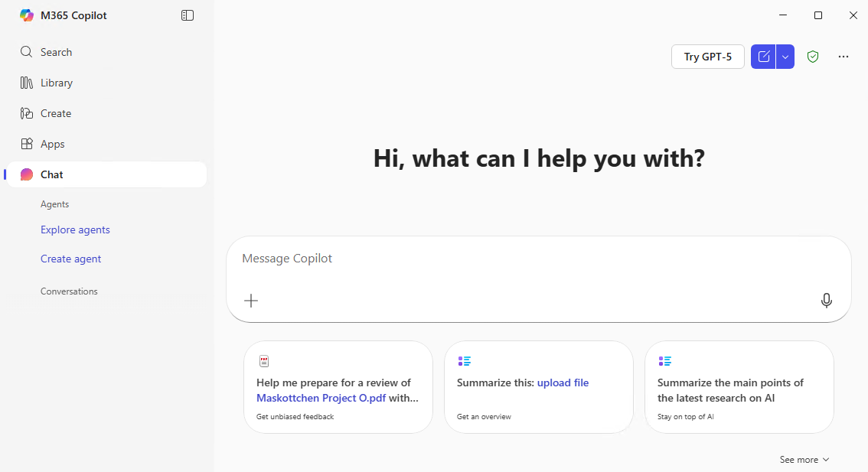The height and width of the screenshot is (472, 868).
Task: Click the green shield protection icon
Action: [813, 57]
